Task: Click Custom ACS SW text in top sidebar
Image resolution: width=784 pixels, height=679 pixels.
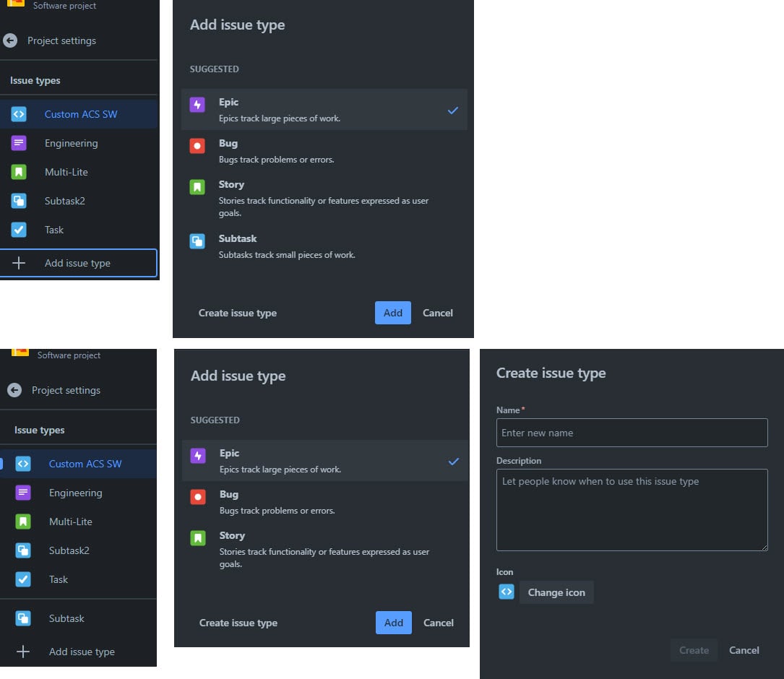Action: tap(81, 114)
